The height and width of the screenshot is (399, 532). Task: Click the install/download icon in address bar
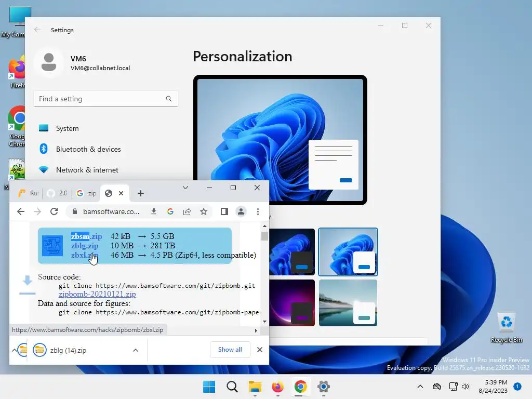click(154, 212)
